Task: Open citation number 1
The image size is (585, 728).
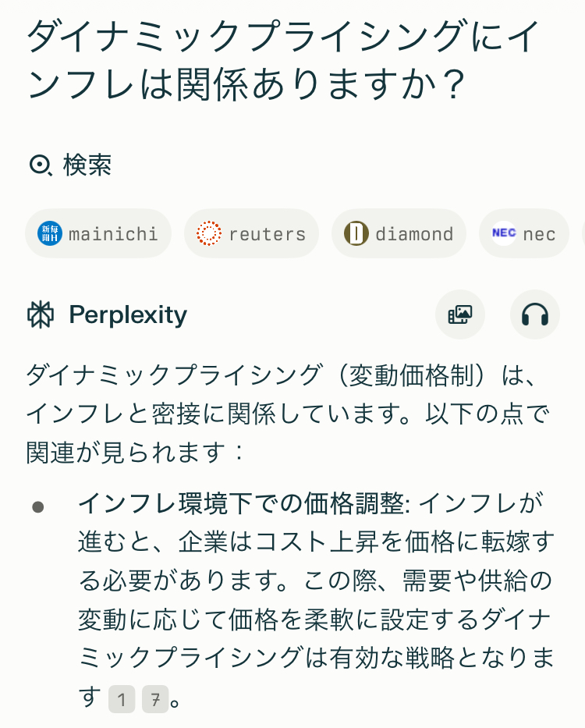Action: pyautogui.click(x=122, y=699)
